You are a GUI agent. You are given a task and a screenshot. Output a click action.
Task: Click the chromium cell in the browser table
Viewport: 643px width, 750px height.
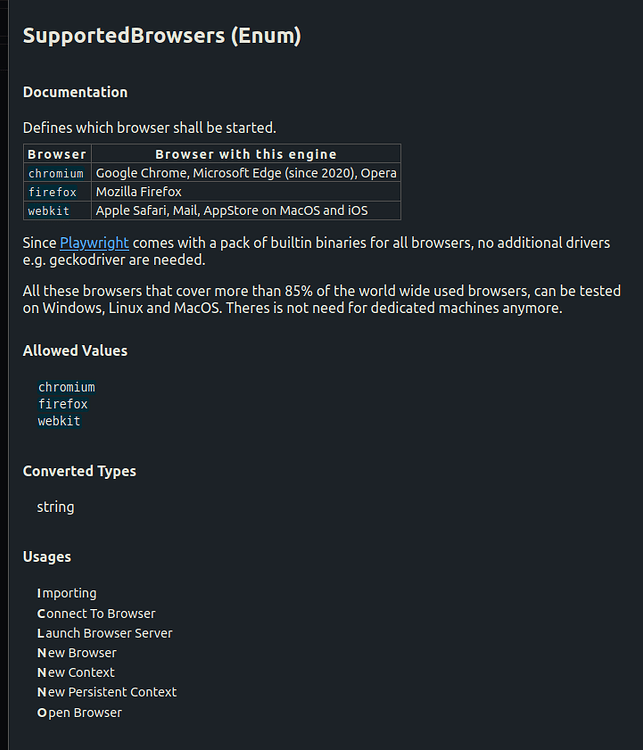[57, 173]
